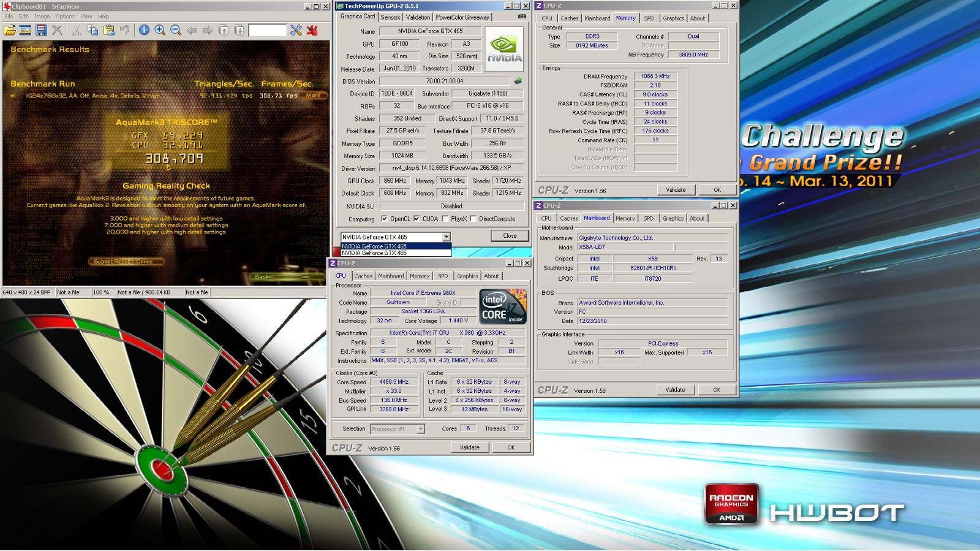Open the Processor #1 selection dropdown in CPU-Z
Viewport: 980px width, 551px height.
[x=420, y=429]
